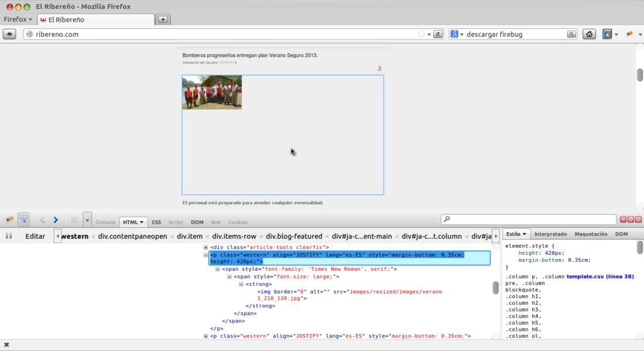
Task: Select the div.contentpaneopen breadcrumb
Action: (132, 236)
